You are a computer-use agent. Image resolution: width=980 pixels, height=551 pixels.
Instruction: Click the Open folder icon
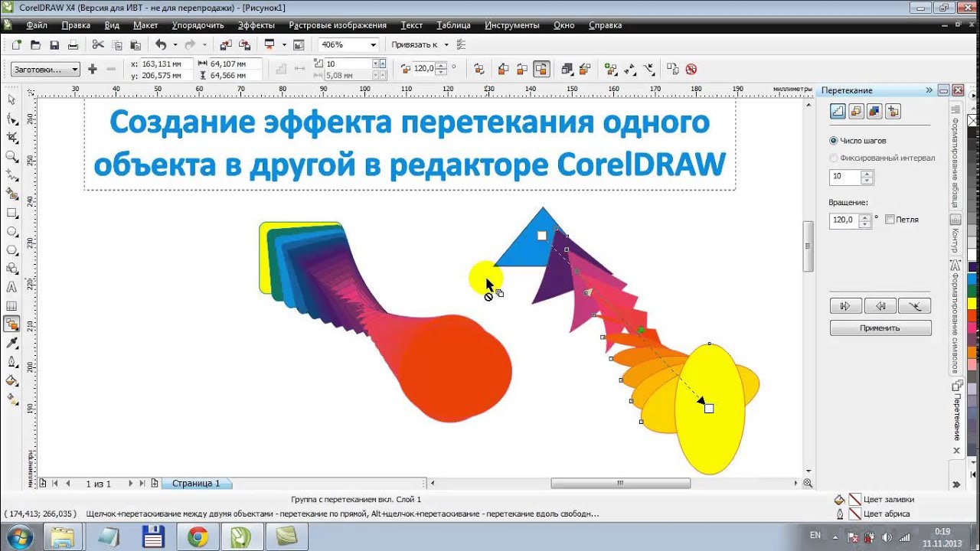[35, 45]
